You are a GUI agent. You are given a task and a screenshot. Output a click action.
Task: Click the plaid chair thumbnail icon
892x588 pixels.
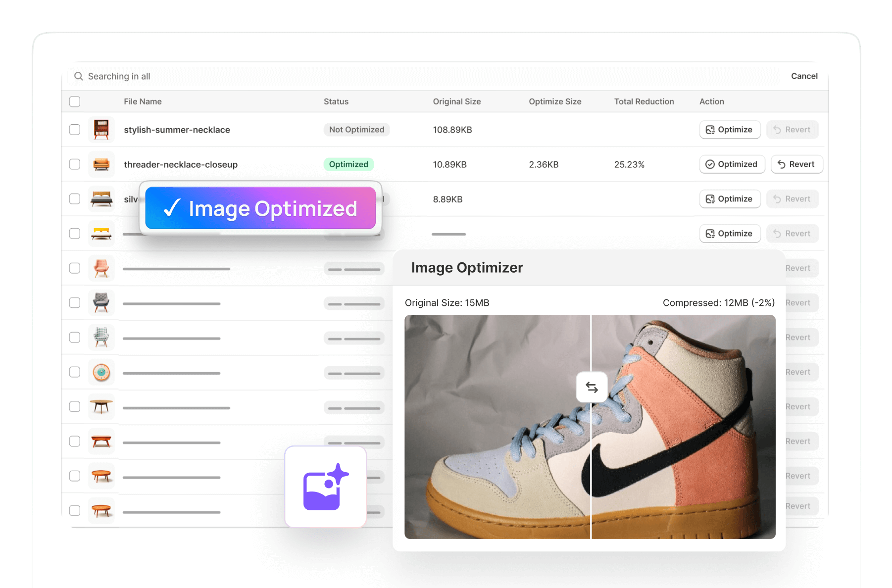click(x=101, y=338)
